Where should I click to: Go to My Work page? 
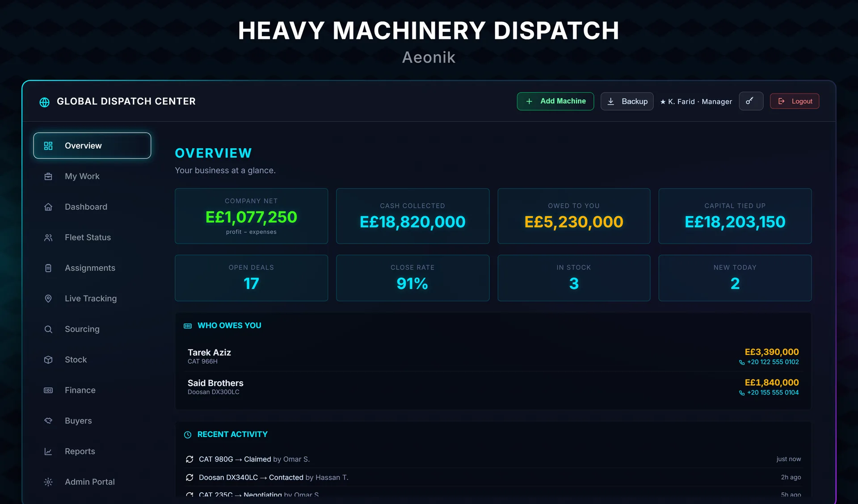(92, 176)
